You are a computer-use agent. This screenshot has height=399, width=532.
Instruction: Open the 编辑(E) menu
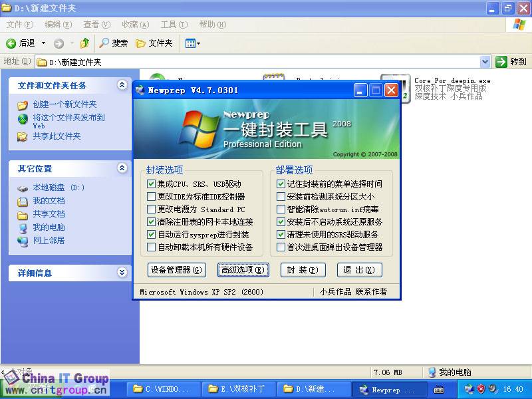click(x=59, y=25)
